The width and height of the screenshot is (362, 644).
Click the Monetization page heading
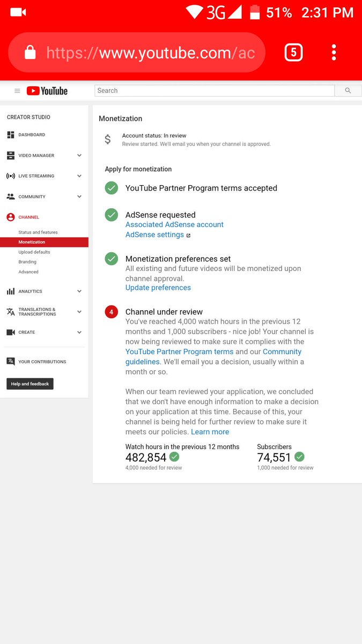[x=121, y=119]
